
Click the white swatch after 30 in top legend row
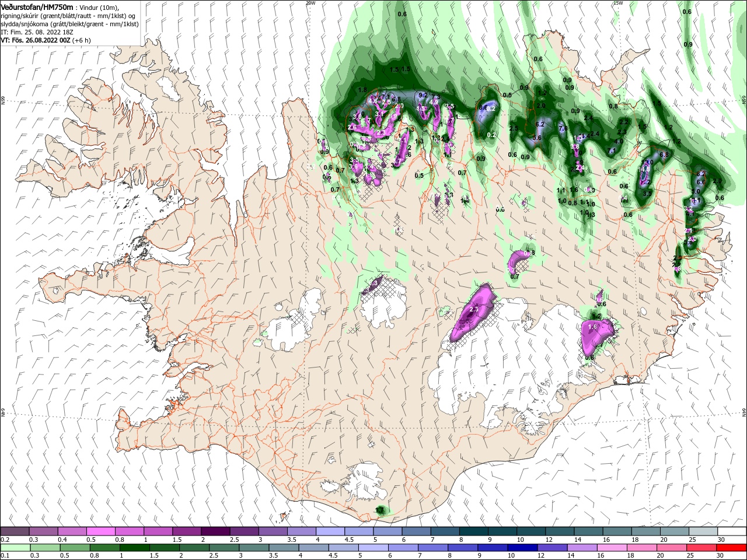(732, 531)
